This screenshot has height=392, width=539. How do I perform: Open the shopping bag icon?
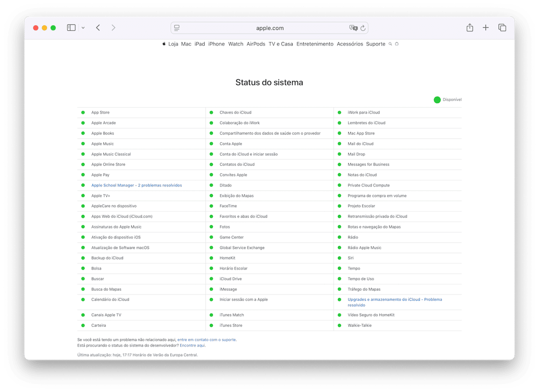(397, 44)
